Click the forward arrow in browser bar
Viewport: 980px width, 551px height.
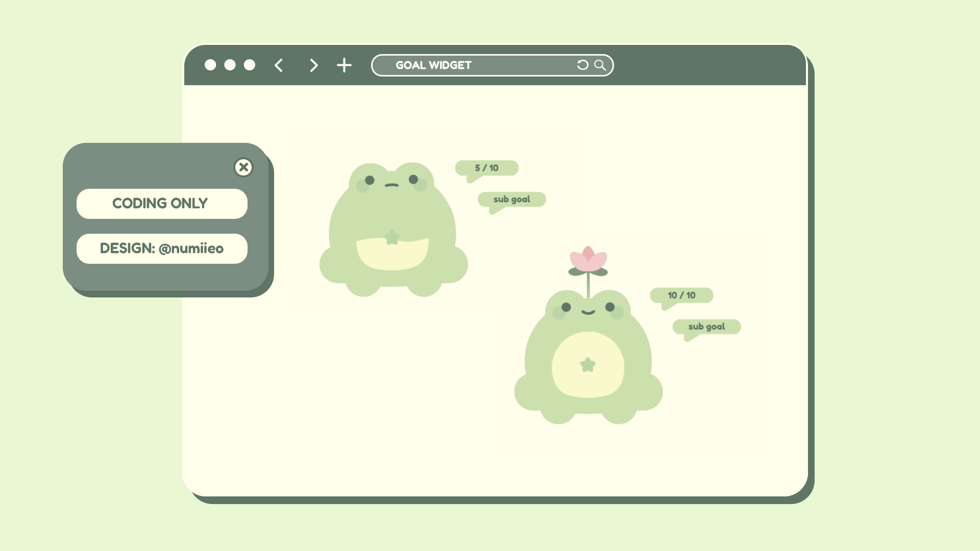click(x=313, y=65)
